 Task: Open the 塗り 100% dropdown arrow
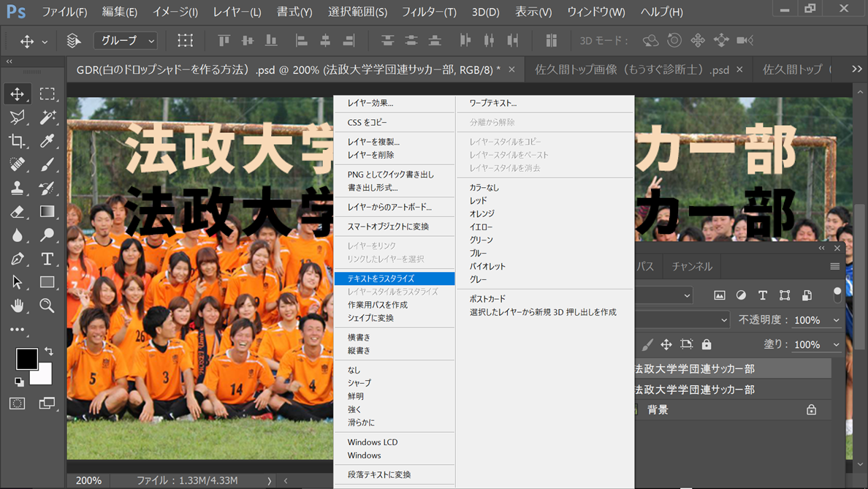(x=836, y=344)
